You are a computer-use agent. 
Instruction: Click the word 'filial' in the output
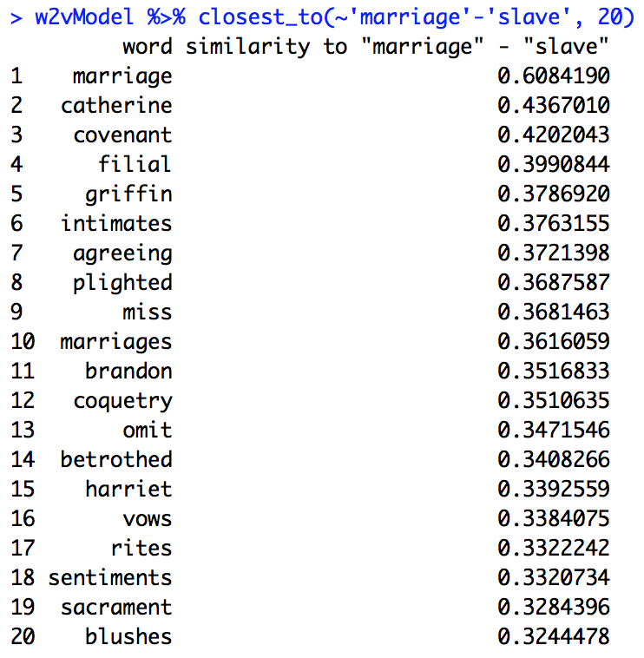tap(135, 165)
